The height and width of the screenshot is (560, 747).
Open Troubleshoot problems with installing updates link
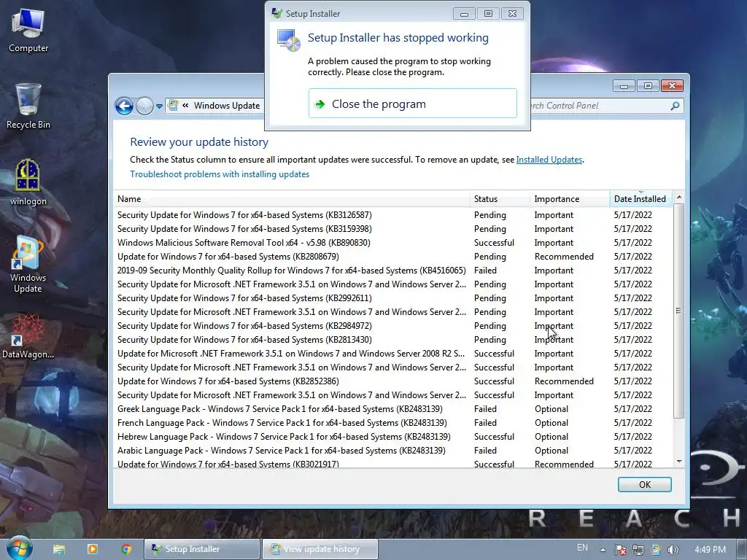pos(220,174)
